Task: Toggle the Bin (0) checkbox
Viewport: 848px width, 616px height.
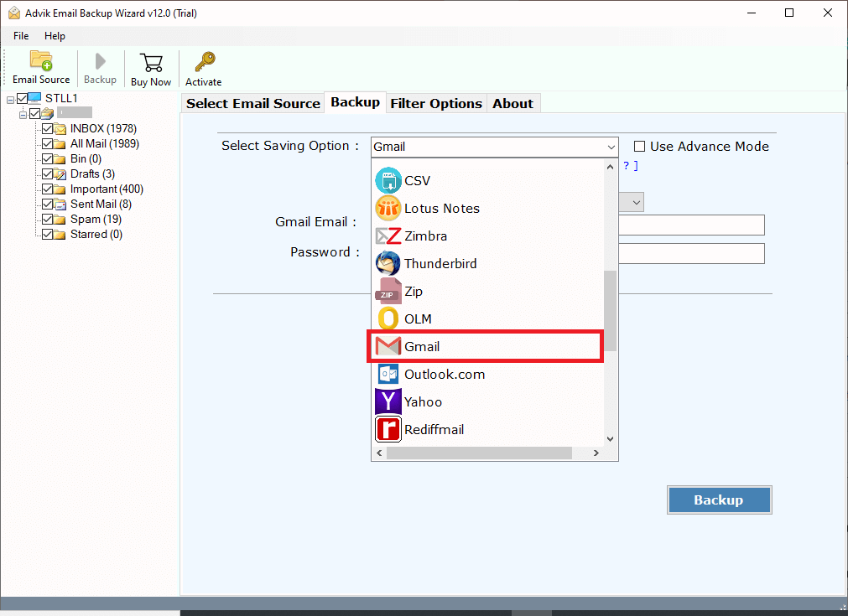Action: (x=48, y=159)
